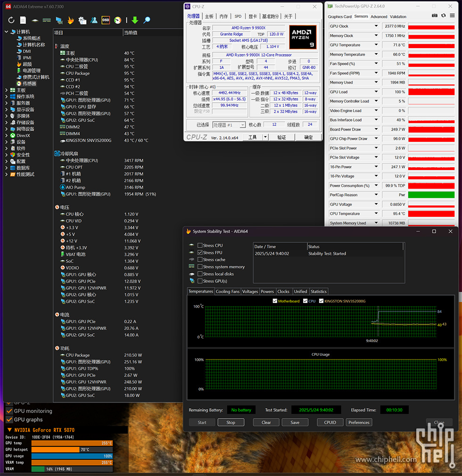Uncheck the Stress FPU checkbox
Viewport: 462px width, 476px height.
(x=200, y=253)
